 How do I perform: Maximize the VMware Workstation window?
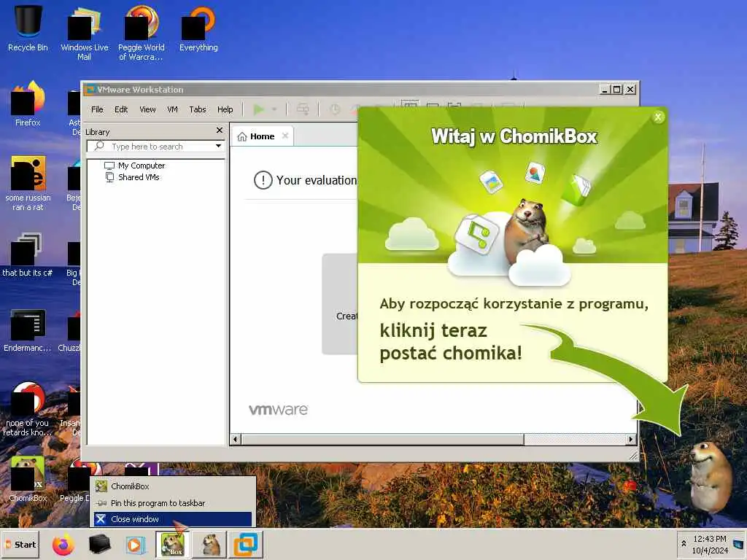[x=617, y=89]
